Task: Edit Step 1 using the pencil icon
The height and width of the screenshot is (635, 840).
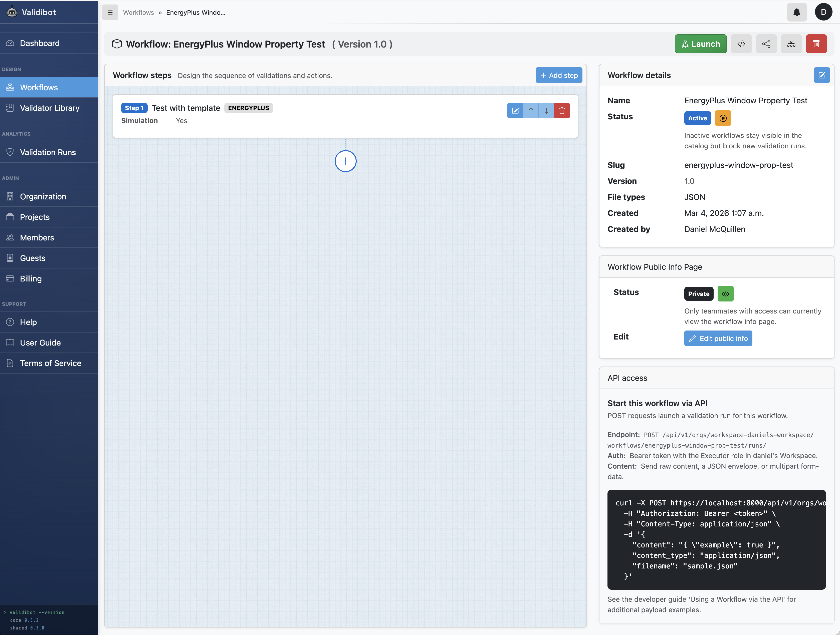Action: coord(515,110)
